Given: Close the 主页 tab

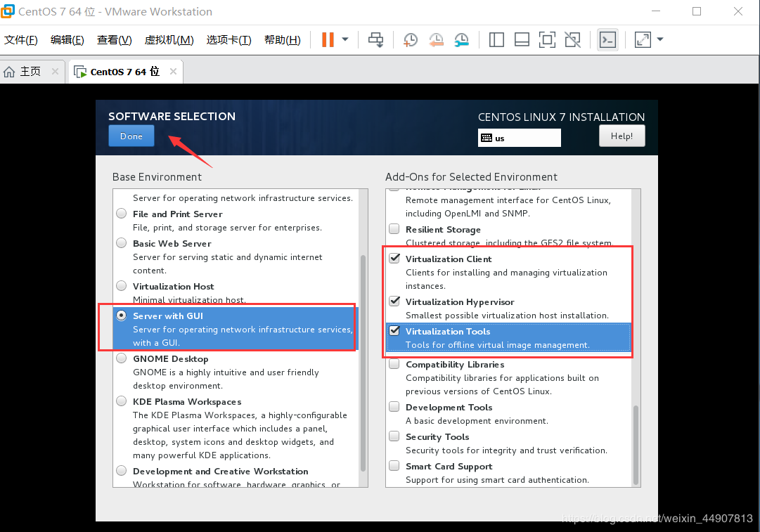Looking at the screenshot, I should (x=56, y=72).
